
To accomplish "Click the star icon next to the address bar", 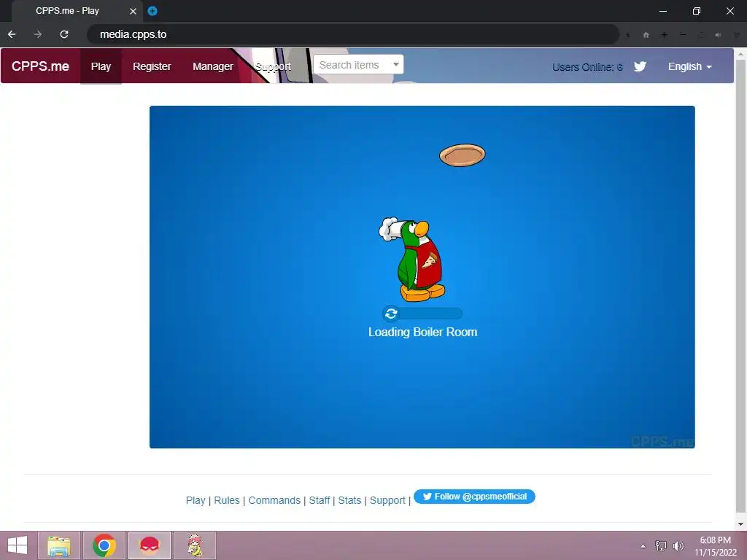I will (x=628, y=35).
